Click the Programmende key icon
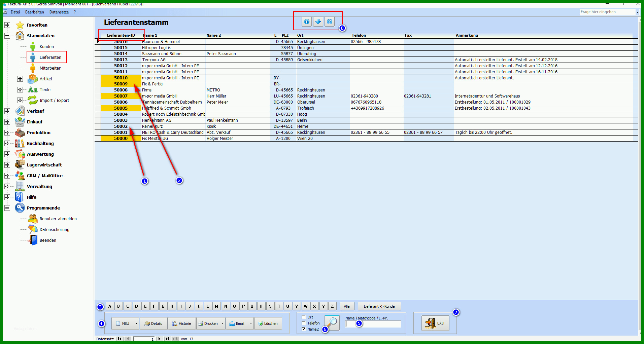This screenshot has height=344, width=644. point(20,208)
